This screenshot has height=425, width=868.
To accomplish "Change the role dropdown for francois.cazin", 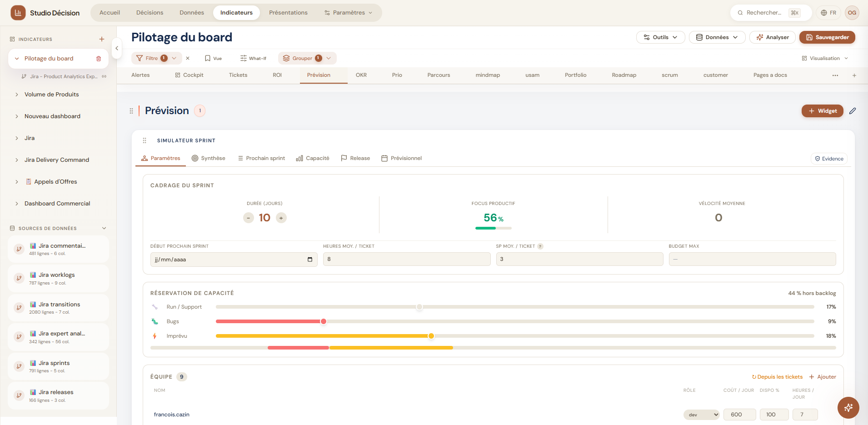I will click(x=702, y=415).
